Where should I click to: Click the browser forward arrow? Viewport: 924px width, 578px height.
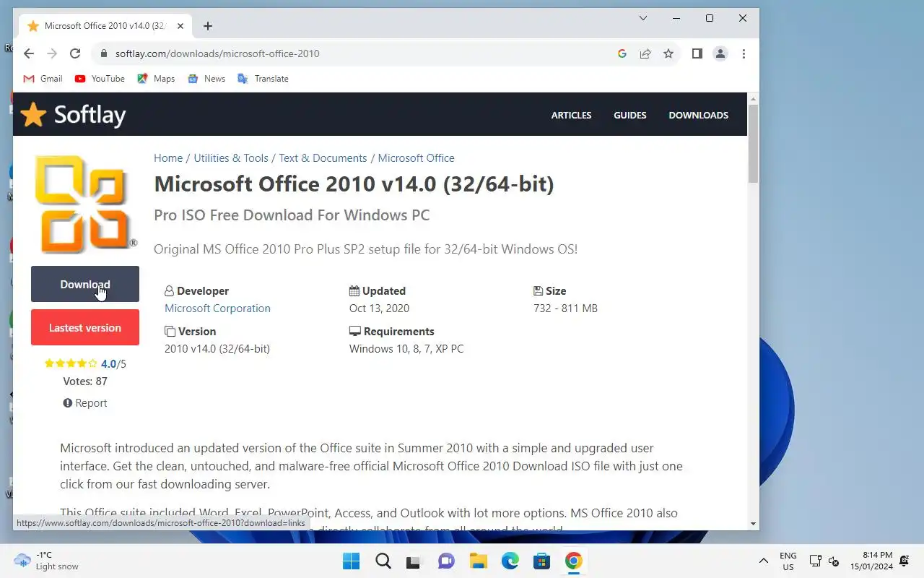(x=52, y=53)
